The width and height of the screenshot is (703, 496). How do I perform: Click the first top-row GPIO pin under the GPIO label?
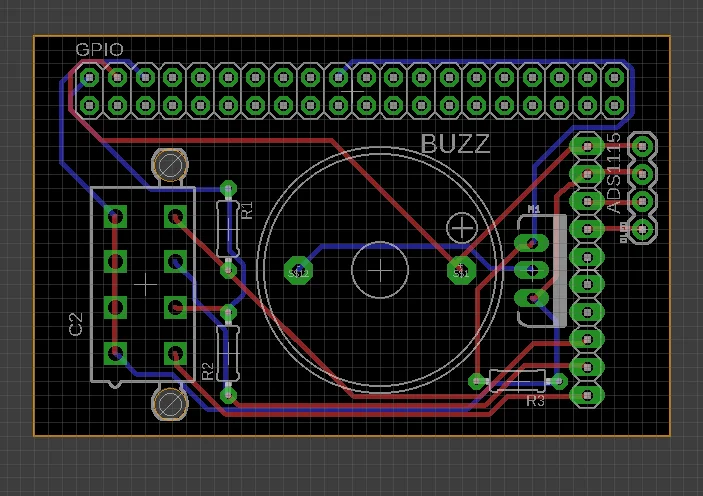click(90, 78)
